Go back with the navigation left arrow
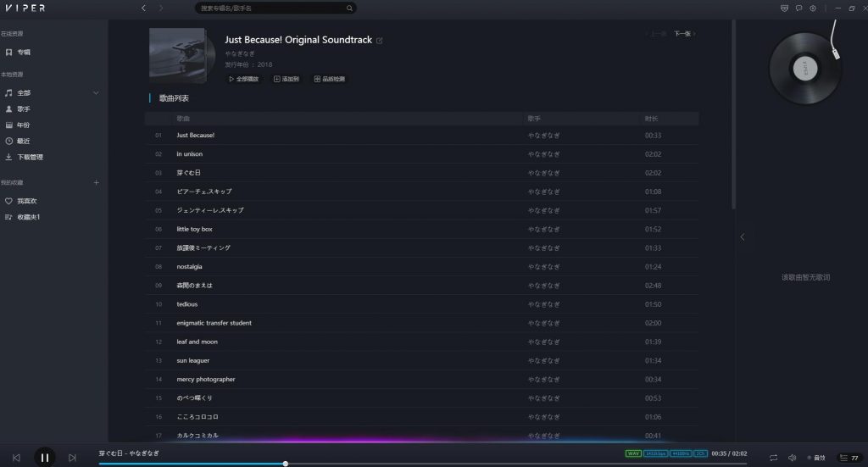The width and height of the screenshot is (868, 467). pos(143,8)
